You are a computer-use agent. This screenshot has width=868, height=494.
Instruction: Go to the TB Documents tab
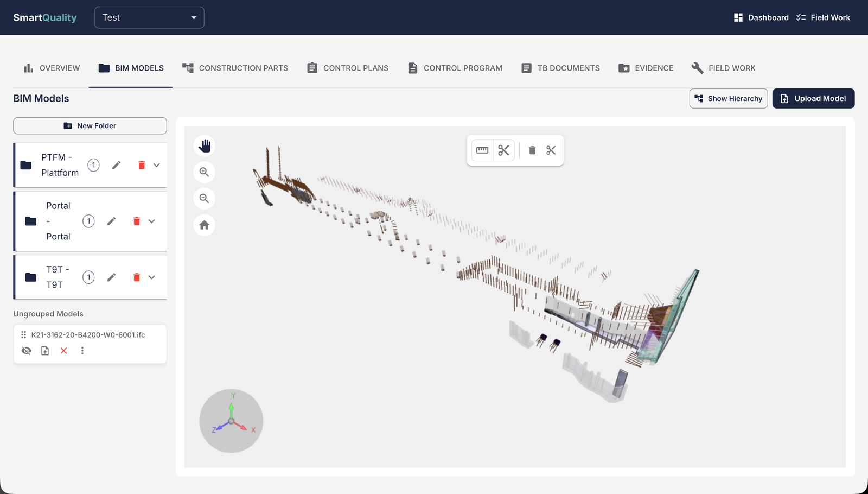560,68
